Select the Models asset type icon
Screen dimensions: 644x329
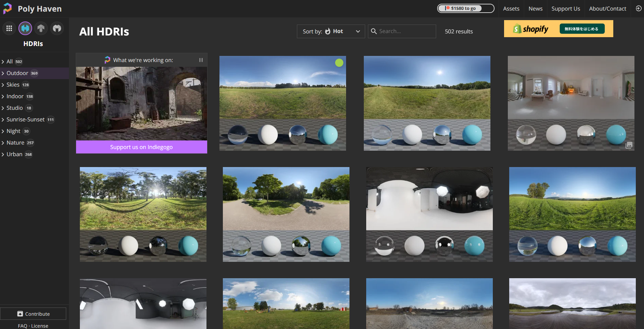click(x=57, y=28)
